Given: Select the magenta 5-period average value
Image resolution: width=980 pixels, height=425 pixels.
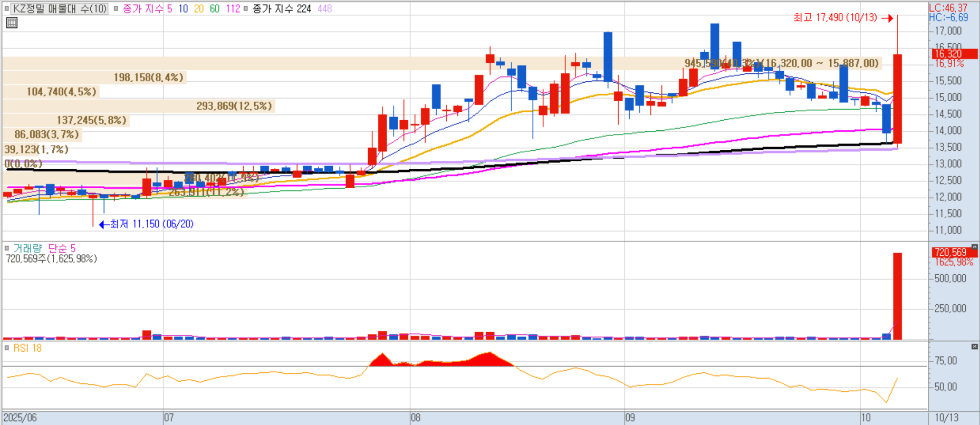Looking at the screenshot, I should (169, 8).
